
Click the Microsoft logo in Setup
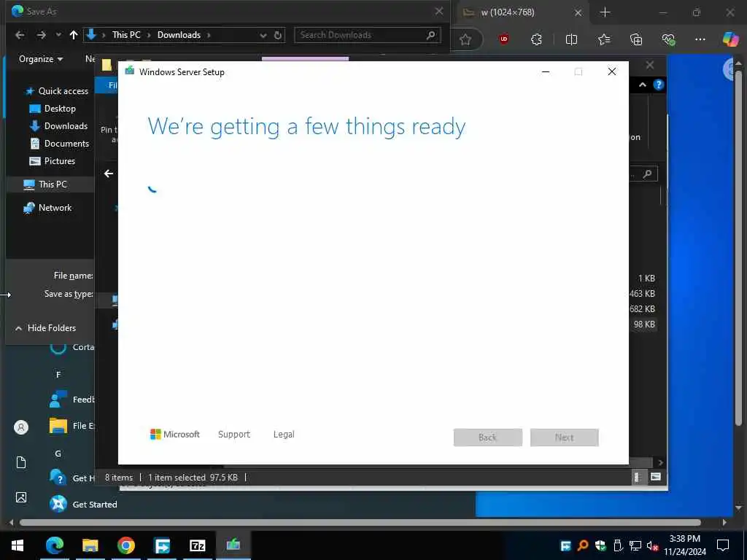click(x=175, y=435)
